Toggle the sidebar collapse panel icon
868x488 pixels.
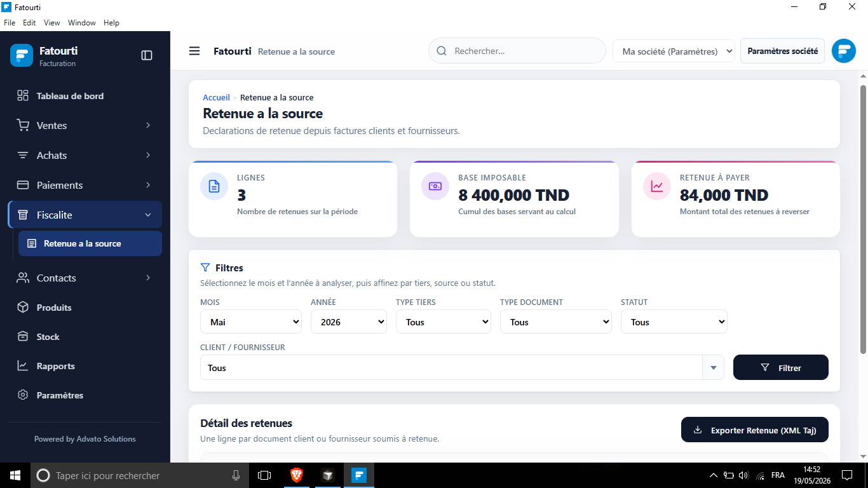[x=147, y=55]
